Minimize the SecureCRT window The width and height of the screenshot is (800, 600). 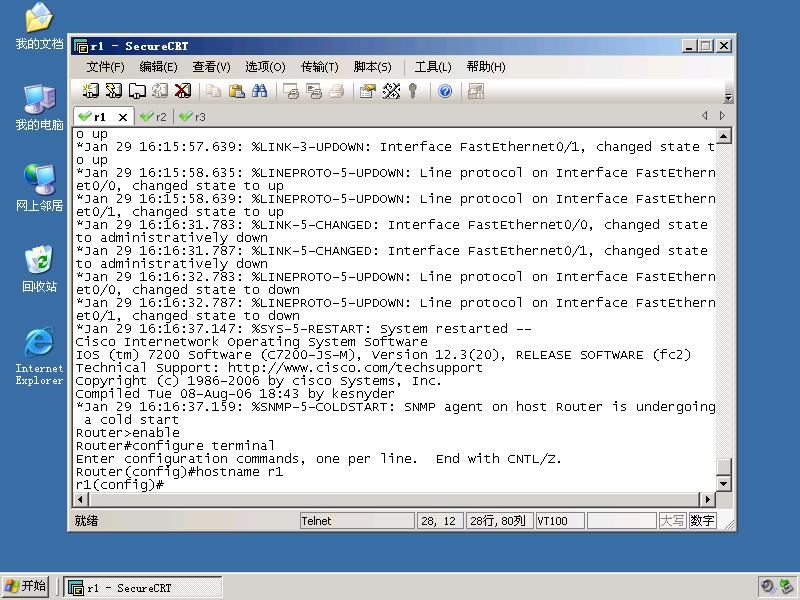pos(689,46)
